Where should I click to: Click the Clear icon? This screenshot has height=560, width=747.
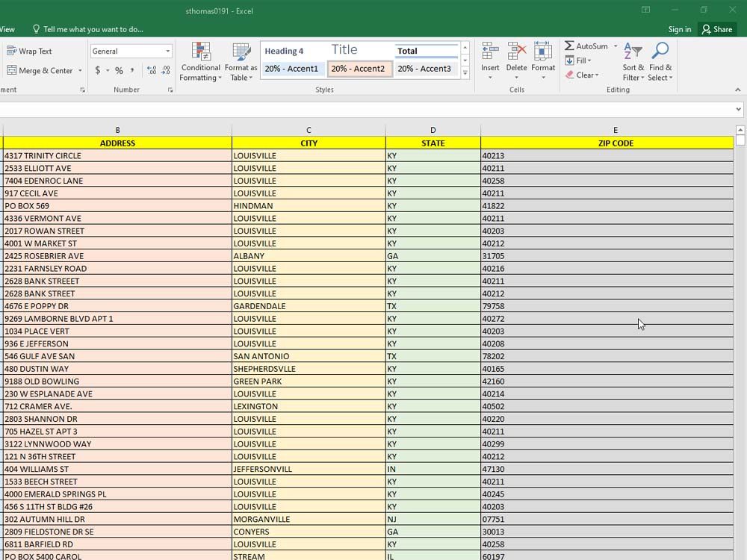(571, 75)
